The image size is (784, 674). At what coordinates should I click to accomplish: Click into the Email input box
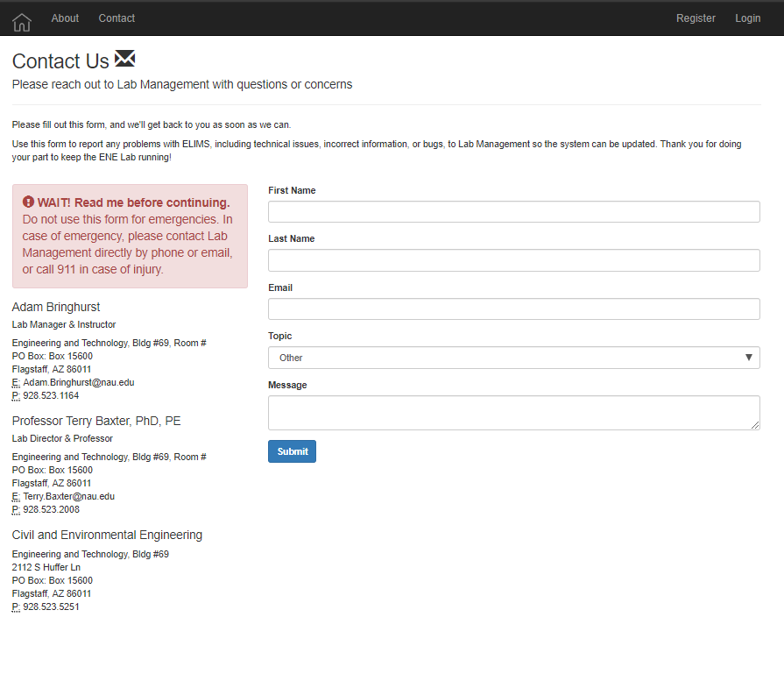tap(514, 309)
